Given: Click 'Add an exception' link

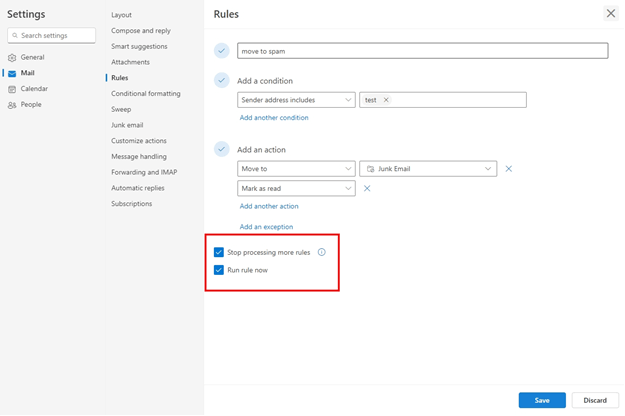Looking at the screenshot, I should point(266,227).
